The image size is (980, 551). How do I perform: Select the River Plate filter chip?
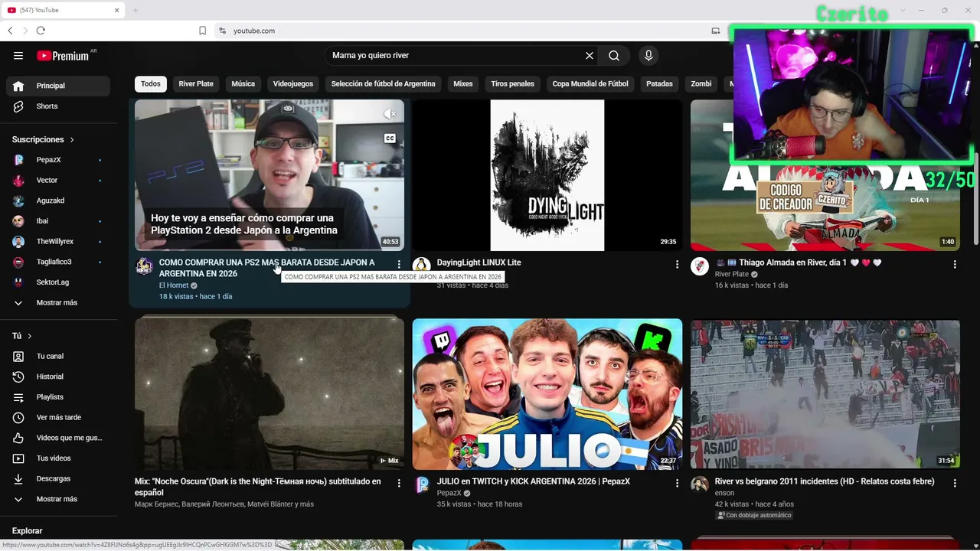[x=196, y=84]
